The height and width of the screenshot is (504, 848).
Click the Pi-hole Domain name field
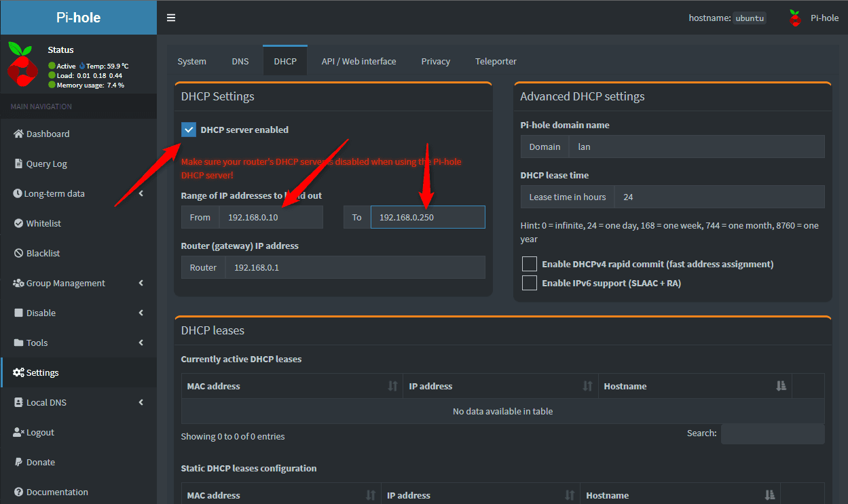click(x=697, y=147)
